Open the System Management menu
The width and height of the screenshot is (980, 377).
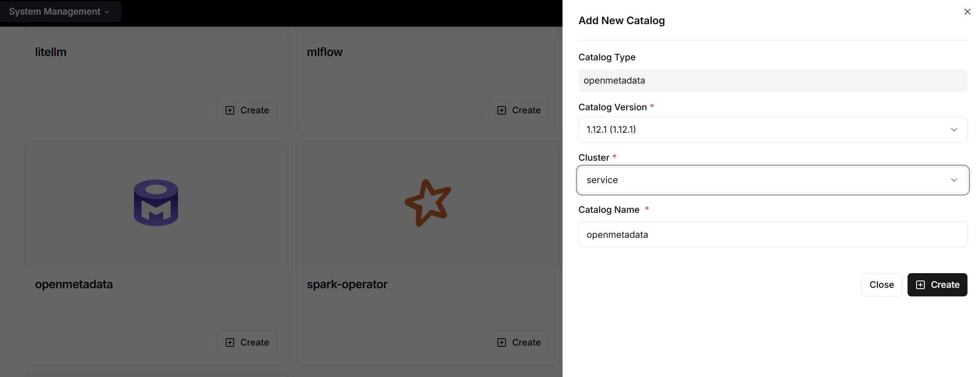click(60, 12)
